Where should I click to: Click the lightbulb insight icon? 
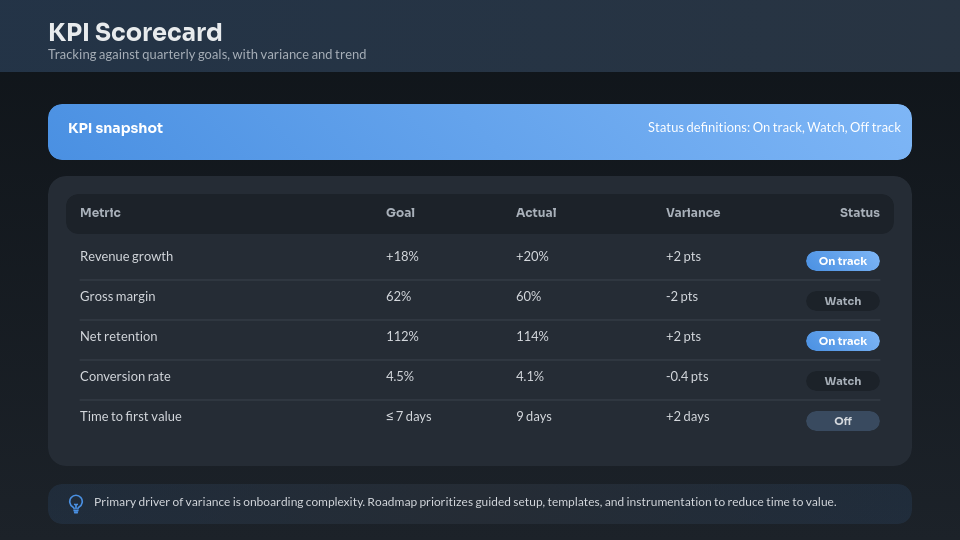75,503
